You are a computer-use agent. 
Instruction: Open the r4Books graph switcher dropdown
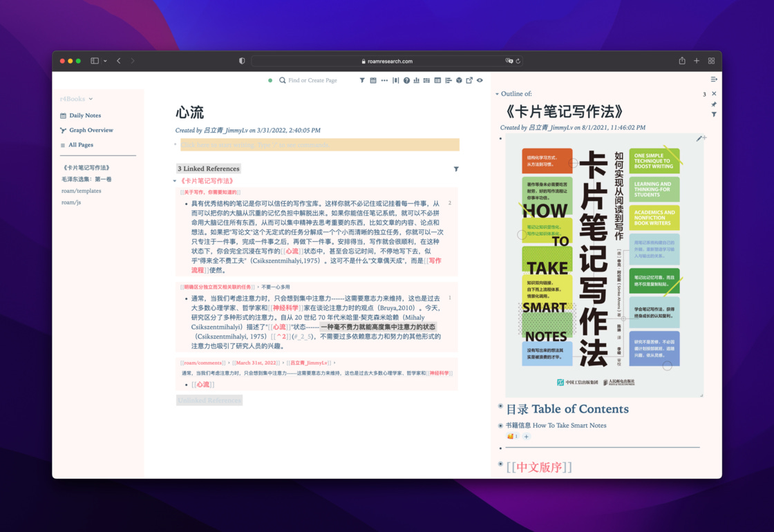tap(77, 99)
